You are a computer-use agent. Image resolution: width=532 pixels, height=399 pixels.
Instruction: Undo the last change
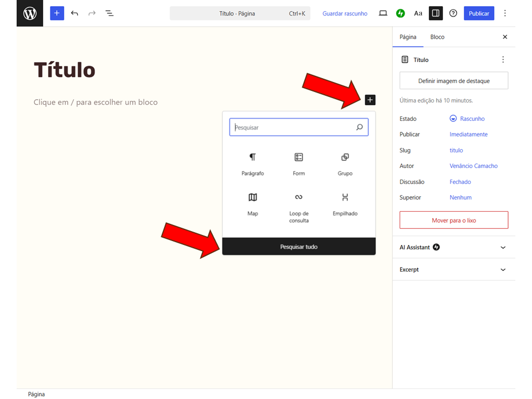pyautogui.click(x=75, y=13)
